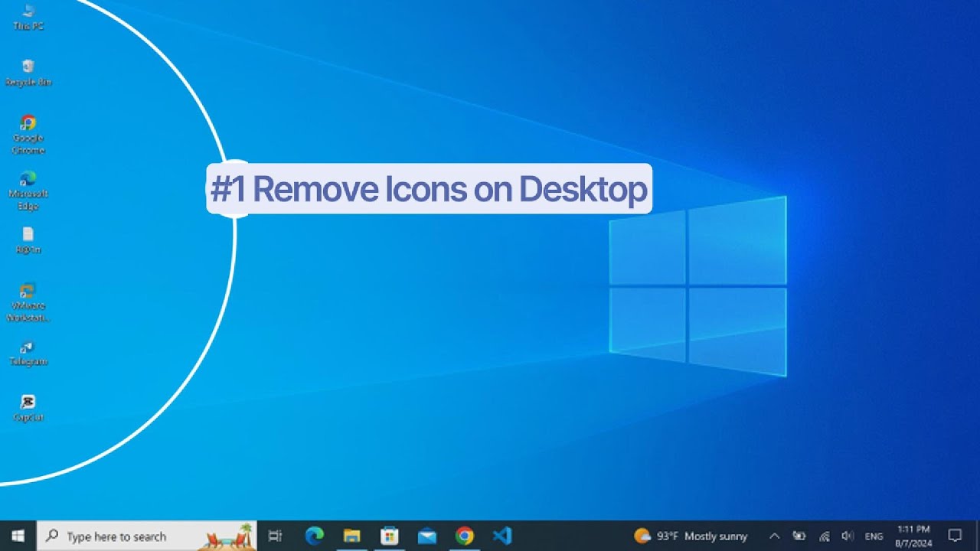The image size is (980, 551).
Task: Select the VMware Workstation desktop shortcut
Action: click(28, 303)
